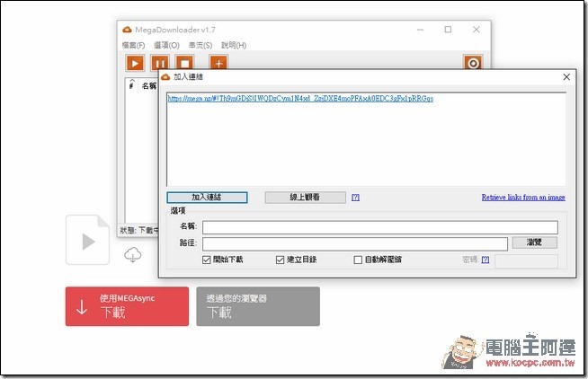
Task: Click the # column header
Action: tap(131, 85)
